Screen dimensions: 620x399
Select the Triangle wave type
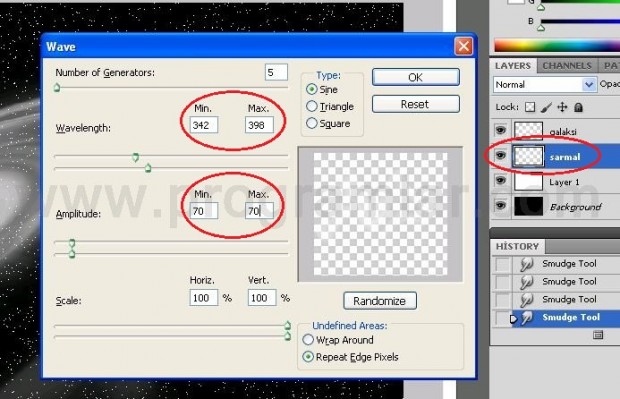pos(312,106)
